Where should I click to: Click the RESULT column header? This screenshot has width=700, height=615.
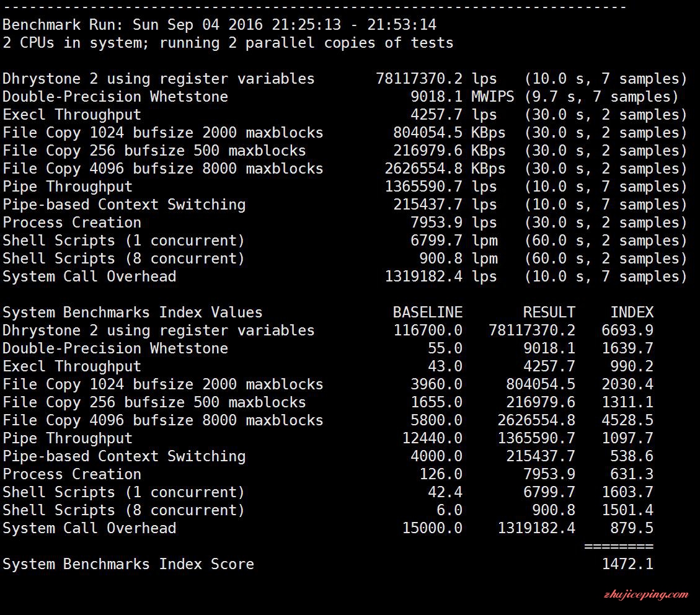(549, 312)
